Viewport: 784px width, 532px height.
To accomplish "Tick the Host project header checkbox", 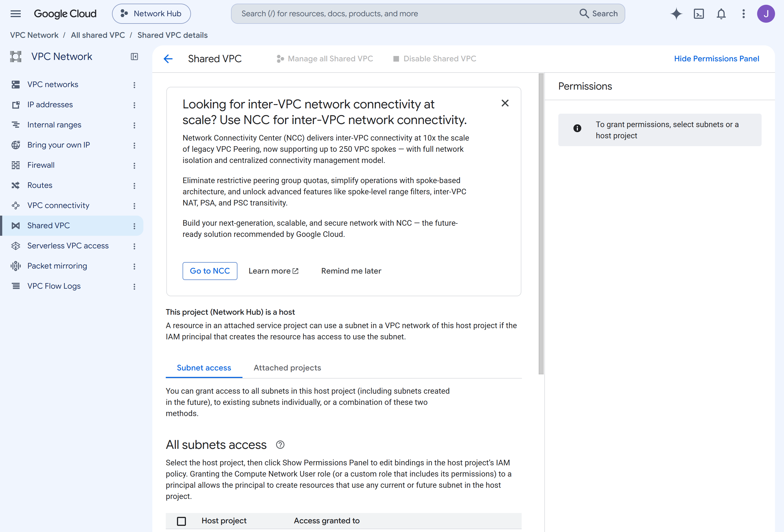I will pos(181,521).
